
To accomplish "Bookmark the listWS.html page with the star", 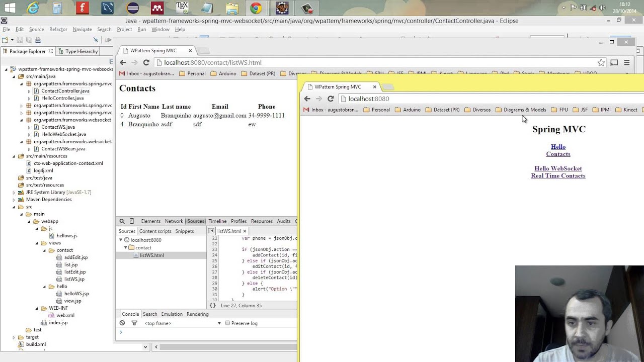I will click(x=601, y=63).
